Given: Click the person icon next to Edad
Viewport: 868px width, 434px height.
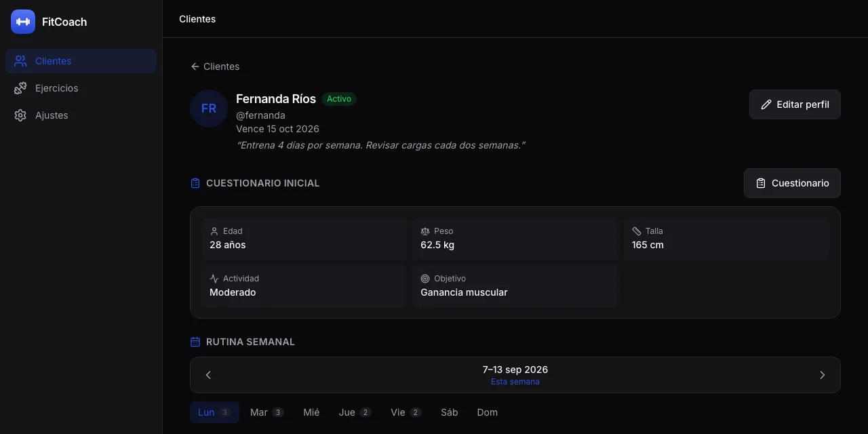Looking at the screenshot, I should (x=214, y=231).
